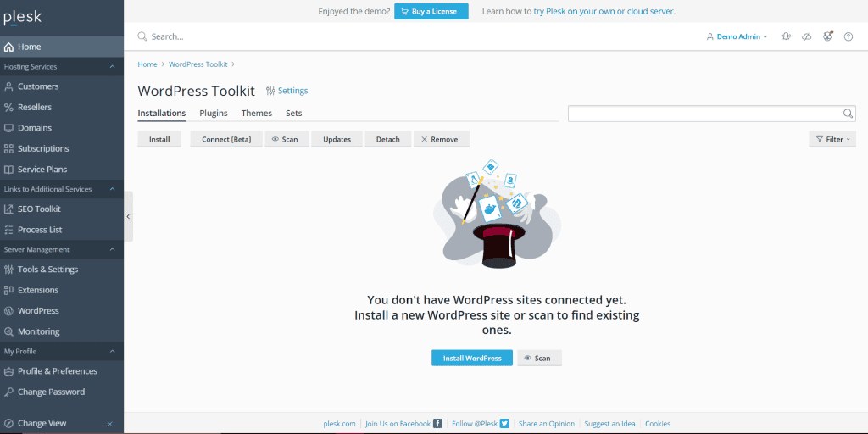This screenshot has height=434, width=868.
Task: Click the Twitter icon in footer
Action: tap(504, 424)
